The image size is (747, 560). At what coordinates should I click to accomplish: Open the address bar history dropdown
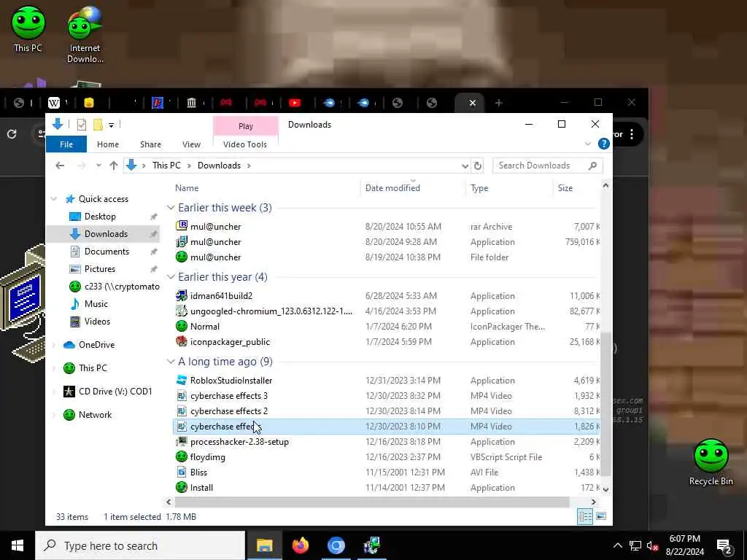tap(465, 166)
